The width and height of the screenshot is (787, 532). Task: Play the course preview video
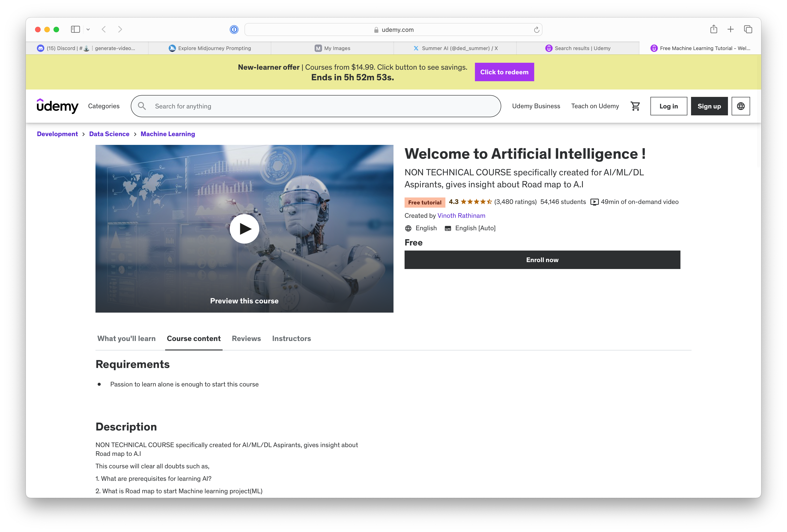244,229
